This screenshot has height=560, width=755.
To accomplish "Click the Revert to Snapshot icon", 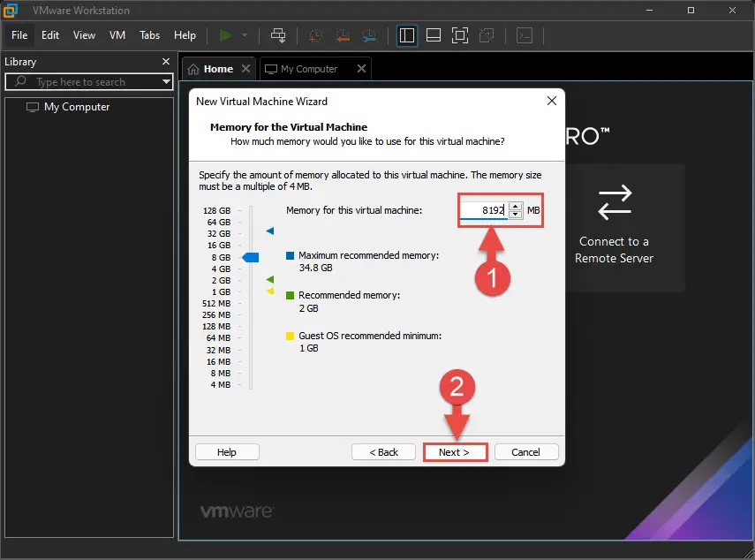I will click(x=343, y=35).
